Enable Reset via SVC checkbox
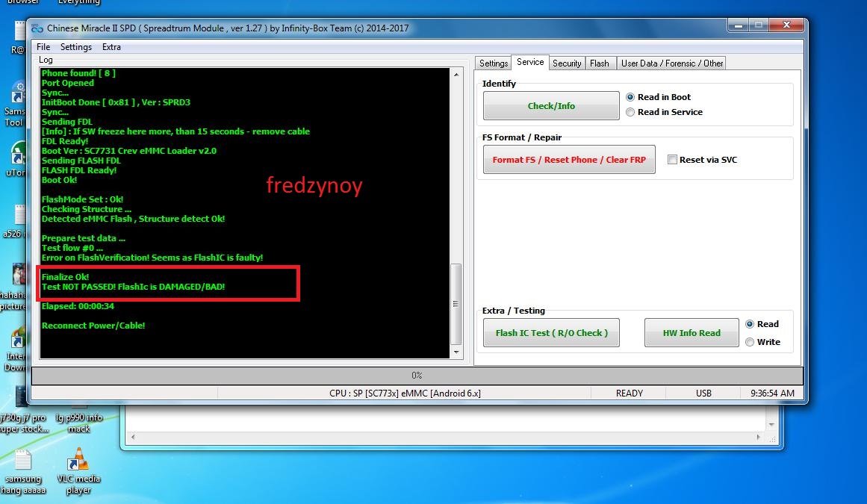This screenshot has height=504, width=867. 672,160
